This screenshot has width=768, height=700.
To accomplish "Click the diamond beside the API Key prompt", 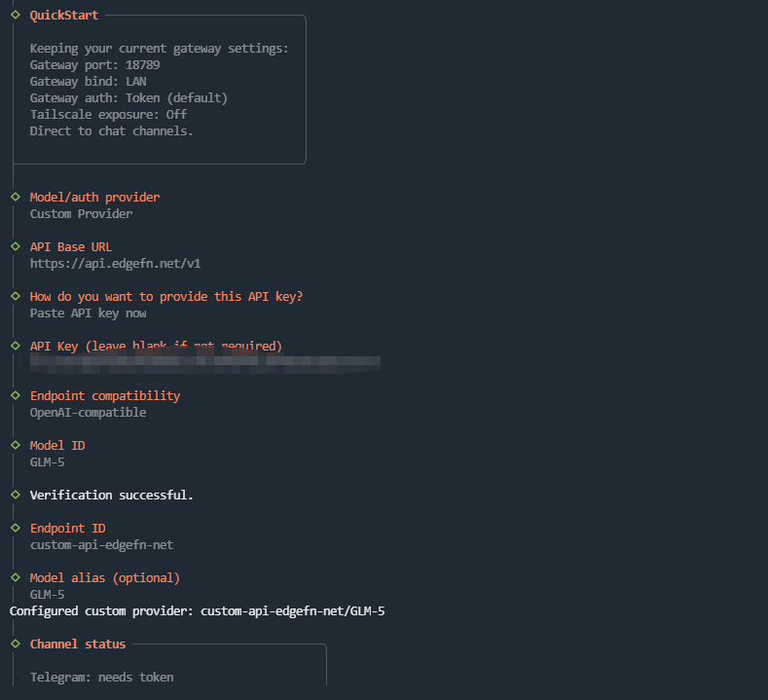I will pyautogui.click(x=16, y=346).
